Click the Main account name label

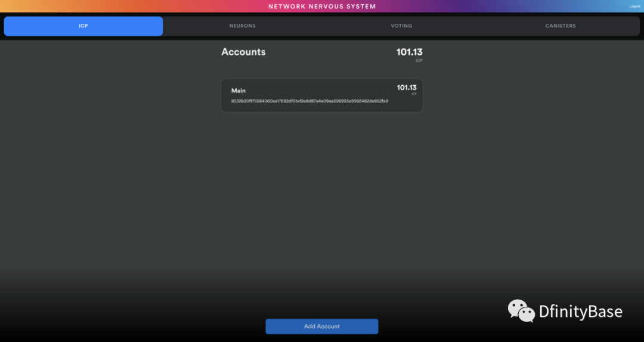point(239,91)
